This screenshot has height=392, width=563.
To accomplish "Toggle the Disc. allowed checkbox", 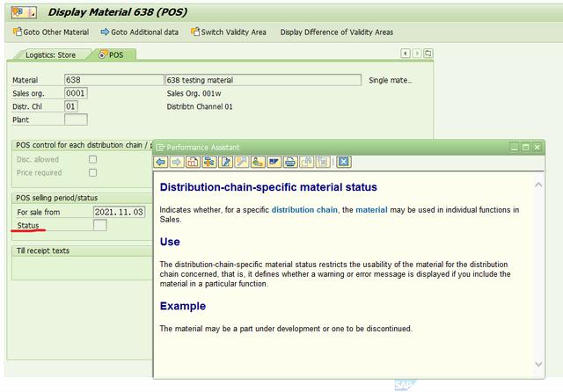I will pos(92,159).
